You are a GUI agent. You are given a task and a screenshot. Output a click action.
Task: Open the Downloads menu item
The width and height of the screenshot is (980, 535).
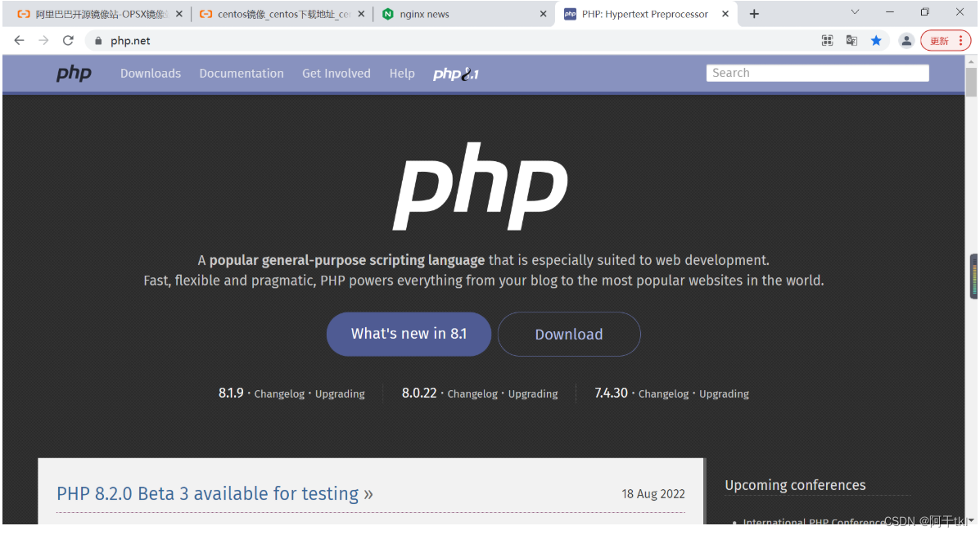(x=151, y=74)
